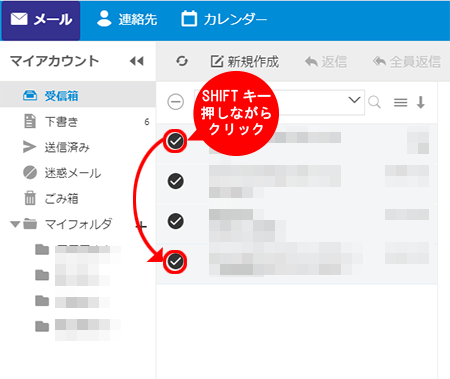Uncheck the second message checkbox

point(175,181)
